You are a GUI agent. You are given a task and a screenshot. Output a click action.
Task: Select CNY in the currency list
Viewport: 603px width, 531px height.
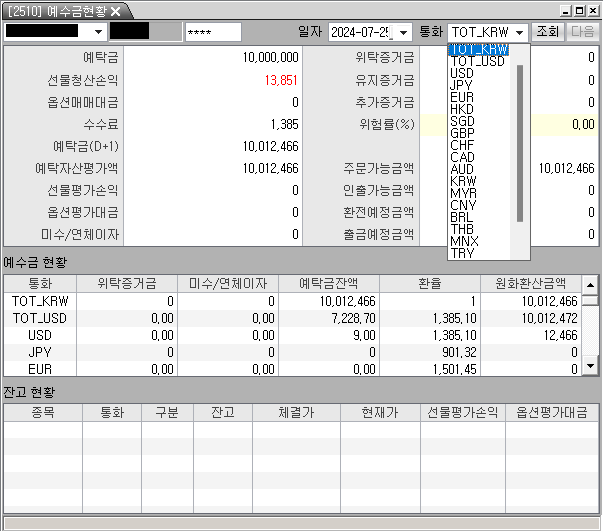coord(462,205)
